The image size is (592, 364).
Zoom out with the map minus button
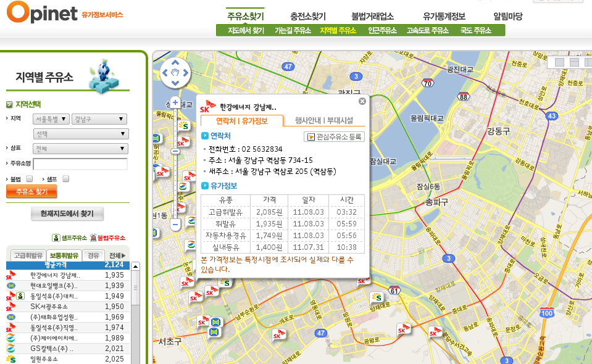pos(175,225)
